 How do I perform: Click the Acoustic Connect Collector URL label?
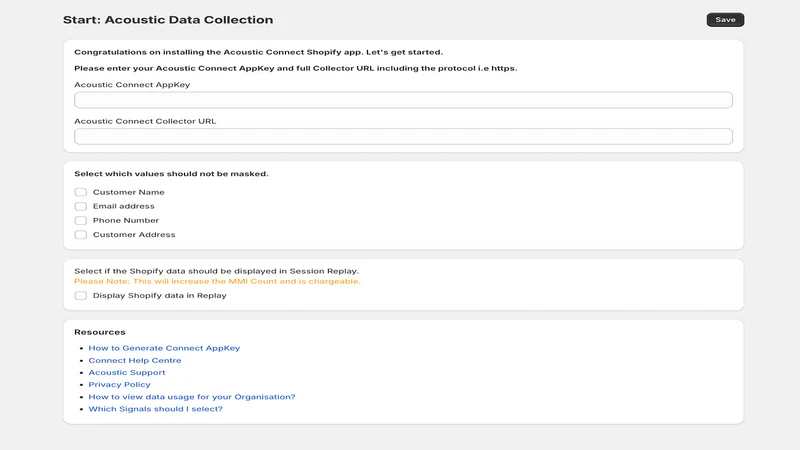tap(145, 121)
